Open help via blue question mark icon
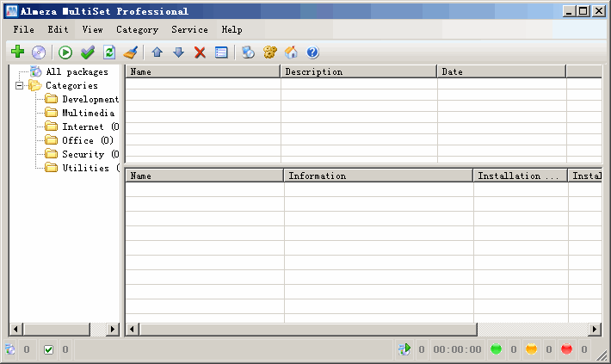The height and width of the screenshot is (364, 611). [x=312, y=52]
